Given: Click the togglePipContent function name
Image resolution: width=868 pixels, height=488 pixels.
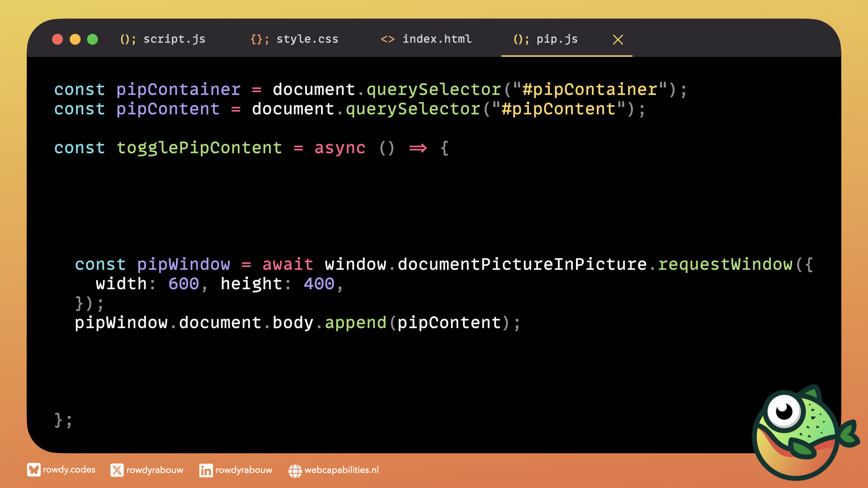Looking at the screenshot, I should click(199, 148).
